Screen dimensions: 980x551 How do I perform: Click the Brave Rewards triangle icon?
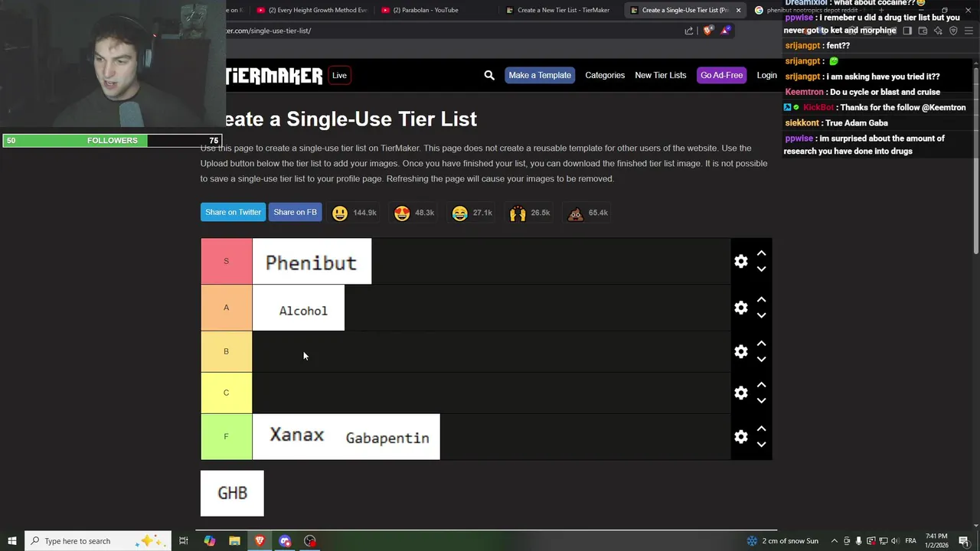[726, 31]
